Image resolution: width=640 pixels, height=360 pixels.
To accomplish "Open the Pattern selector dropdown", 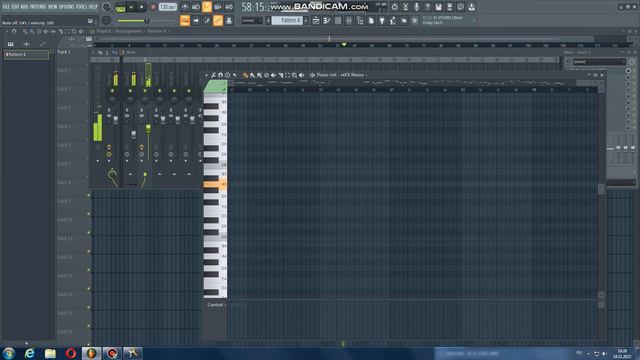I will 287,20.
